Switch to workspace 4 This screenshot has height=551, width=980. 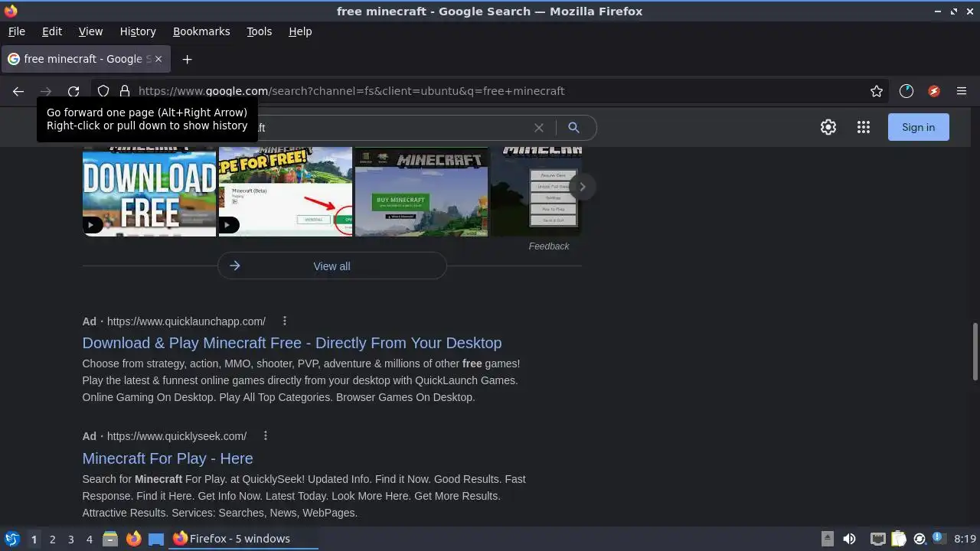(89, 539)
